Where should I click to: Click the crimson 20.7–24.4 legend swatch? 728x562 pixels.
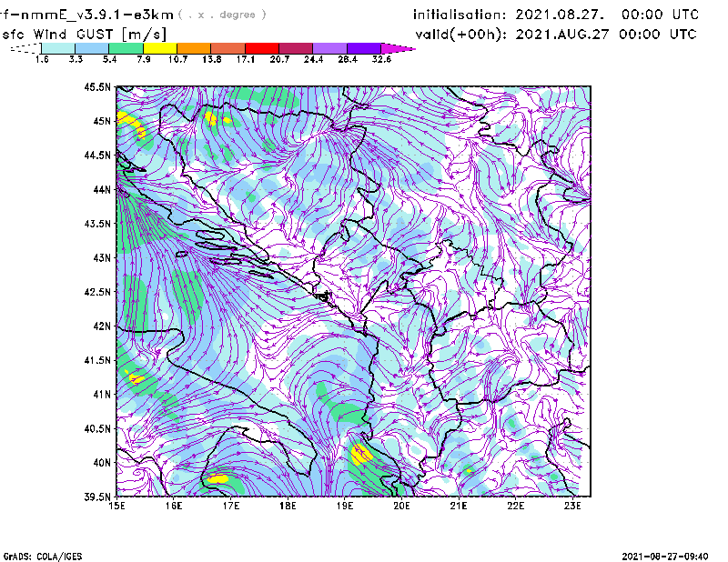click(296, 48)
